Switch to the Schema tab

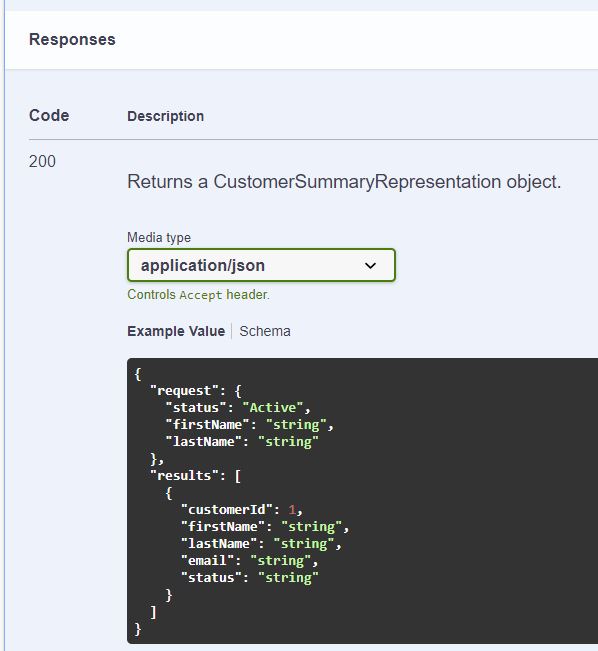pos(265,331)
